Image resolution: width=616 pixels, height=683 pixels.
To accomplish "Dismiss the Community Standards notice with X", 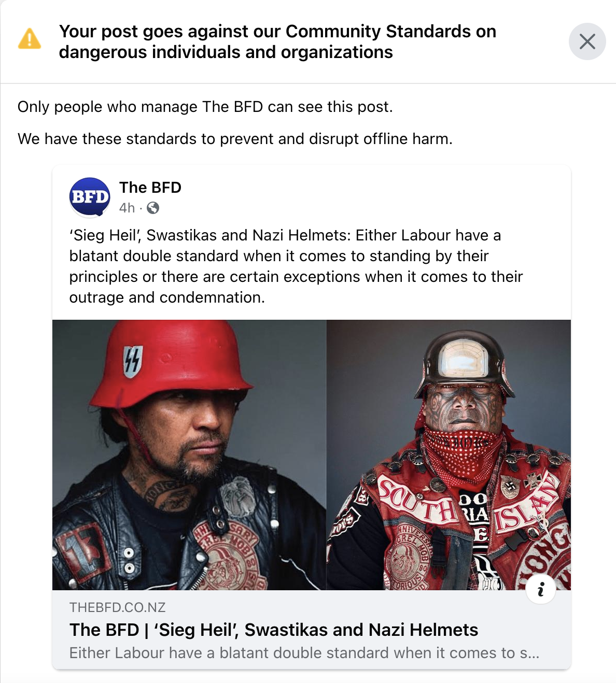I will [587, 41].
